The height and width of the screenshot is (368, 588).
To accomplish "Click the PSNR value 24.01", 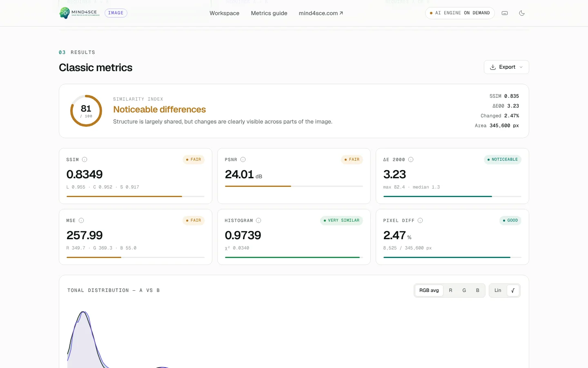I will click(239, 174).
